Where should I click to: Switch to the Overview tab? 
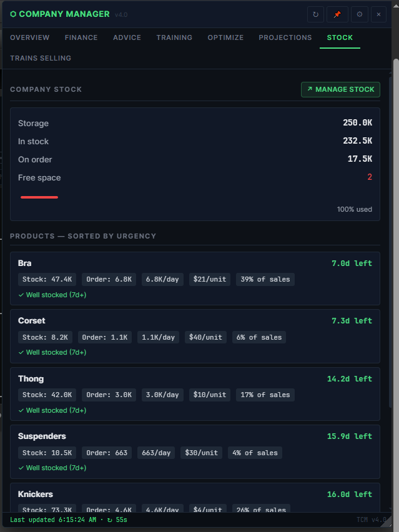coord(30,37)
